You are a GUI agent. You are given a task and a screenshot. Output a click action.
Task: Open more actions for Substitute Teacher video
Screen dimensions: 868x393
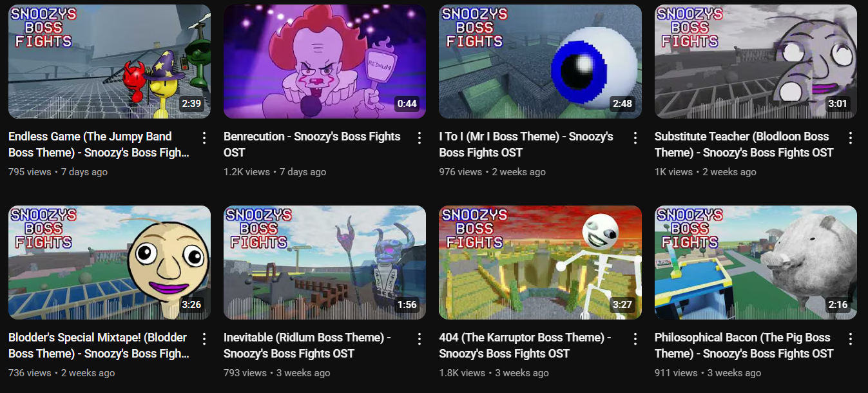pos(850,138)
